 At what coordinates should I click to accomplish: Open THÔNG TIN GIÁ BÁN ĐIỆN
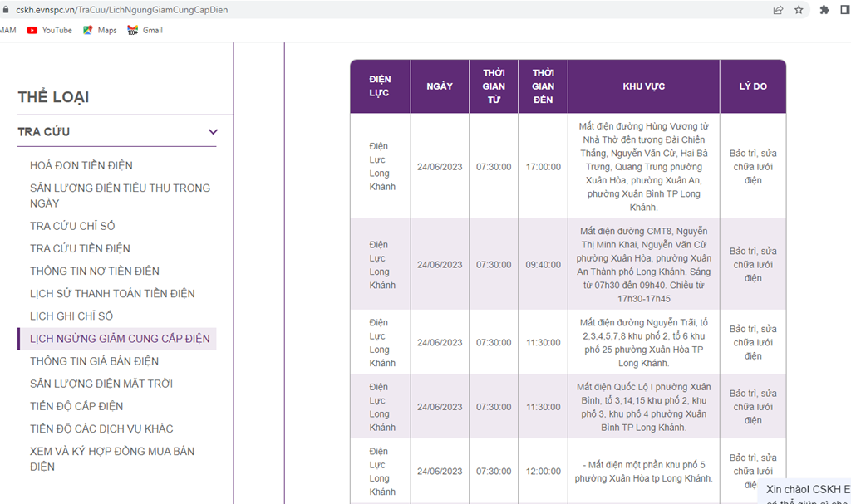[x=94, y=361]
